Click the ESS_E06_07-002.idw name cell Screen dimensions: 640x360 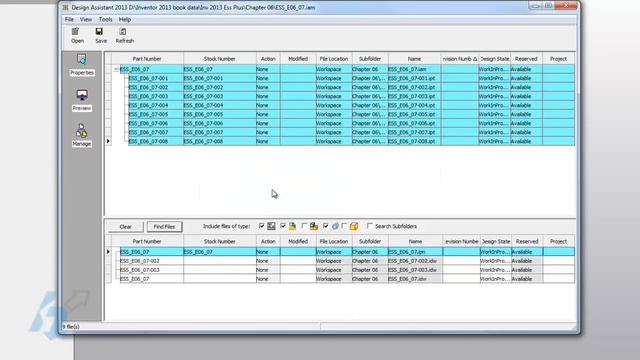[415, 261]
